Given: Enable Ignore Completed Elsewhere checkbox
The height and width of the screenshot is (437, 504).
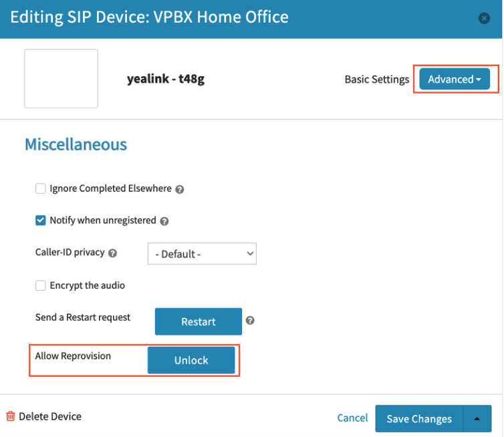Looking at the screenshot, I should click(41, 188).
